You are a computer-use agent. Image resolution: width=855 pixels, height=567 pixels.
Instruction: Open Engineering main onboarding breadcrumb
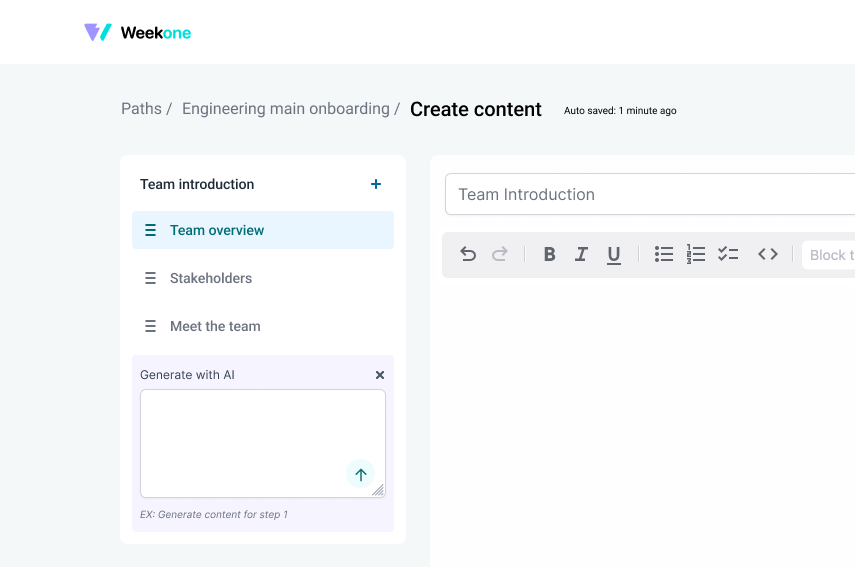click(285, 109)
